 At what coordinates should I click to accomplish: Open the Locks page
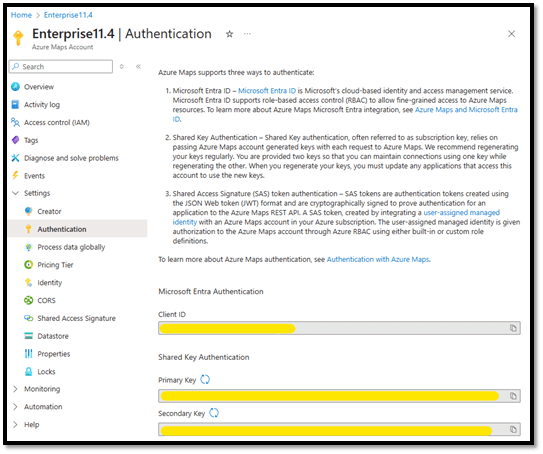coord(46,372)
